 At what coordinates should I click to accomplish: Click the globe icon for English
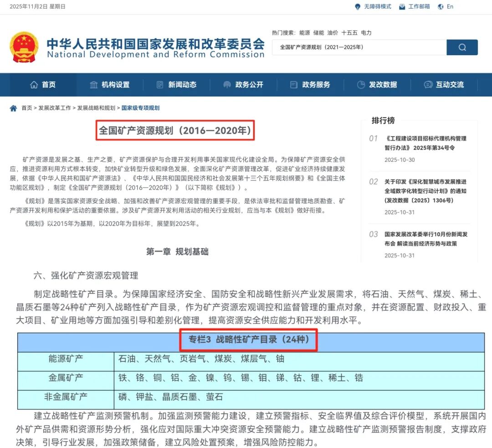441,7
